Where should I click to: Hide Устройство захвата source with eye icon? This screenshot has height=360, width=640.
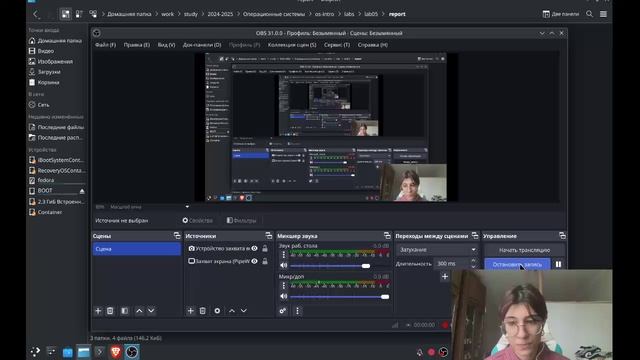click(x=254, y=248)
